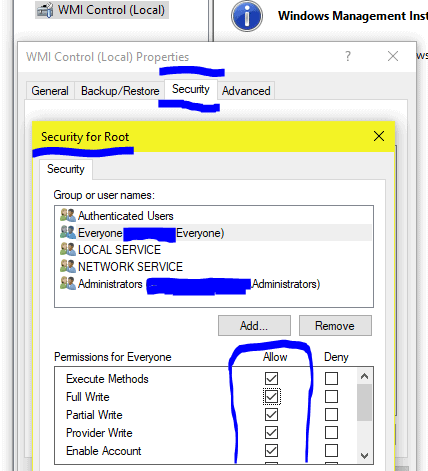Check Deny for Execute Methods

point(331,378)
